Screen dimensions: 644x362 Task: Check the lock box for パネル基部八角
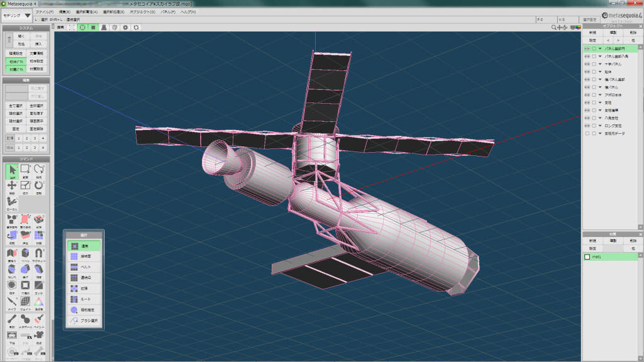pyautogui.click(x=594, y=56)
